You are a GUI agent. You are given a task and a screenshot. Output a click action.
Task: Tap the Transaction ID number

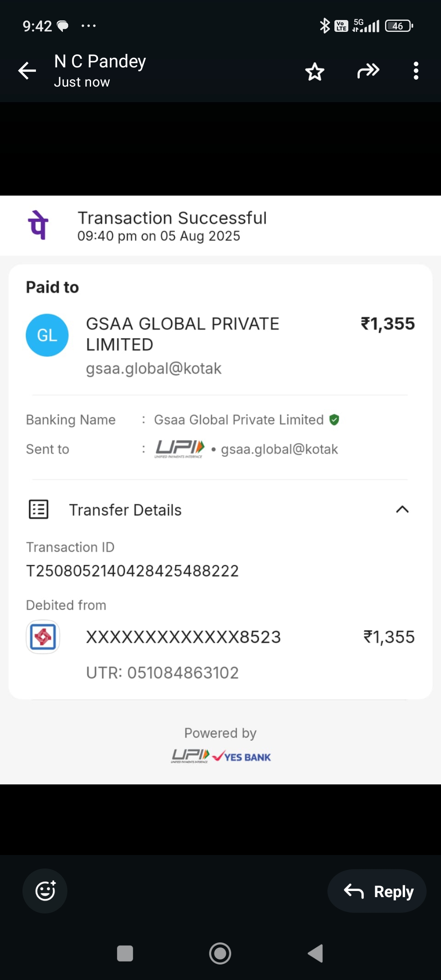click(x=132, y=571)
